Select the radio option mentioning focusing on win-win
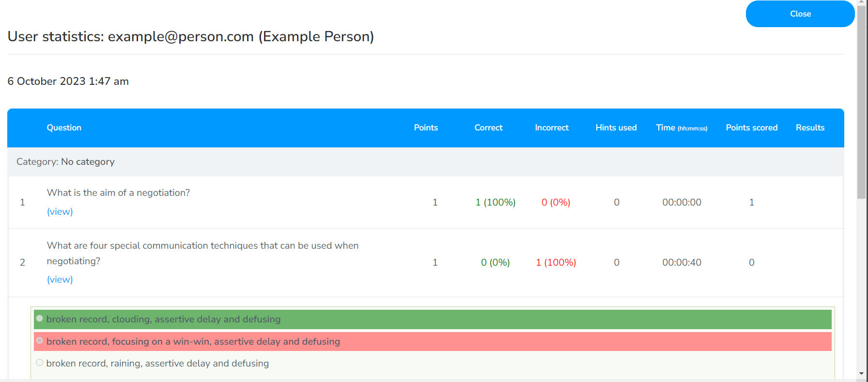Viewport: 868px width, 382px height. [x=40, y=341]
